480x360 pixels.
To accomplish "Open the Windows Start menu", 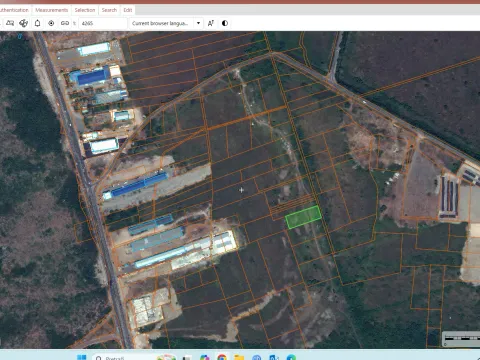I will pos(82,357).
